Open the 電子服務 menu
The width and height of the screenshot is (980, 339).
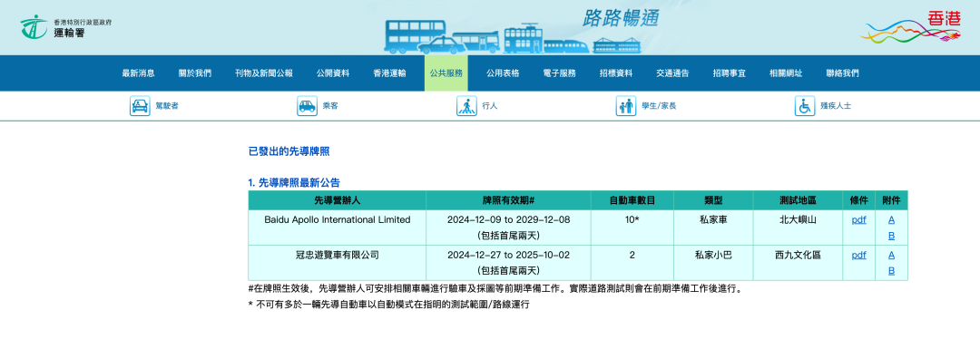[559, 73]
